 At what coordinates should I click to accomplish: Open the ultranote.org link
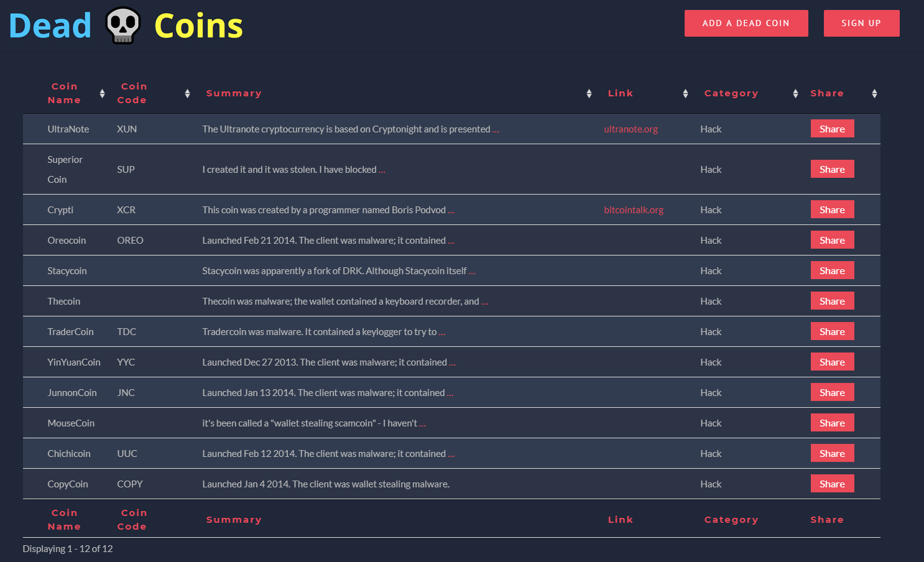coord(631,129)
